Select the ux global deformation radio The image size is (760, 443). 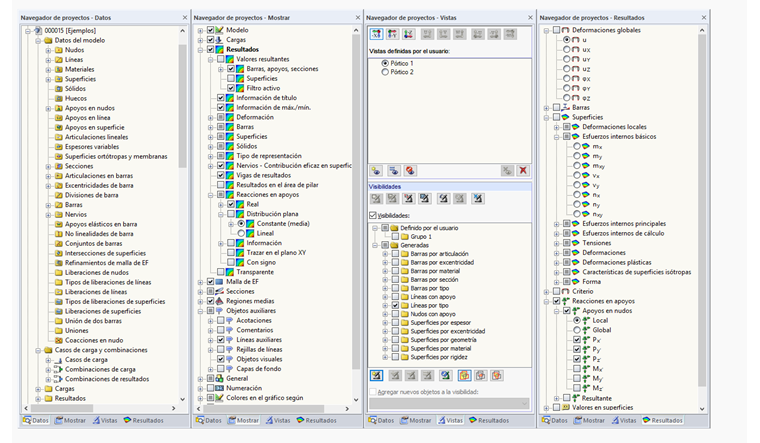pos(566,49)
